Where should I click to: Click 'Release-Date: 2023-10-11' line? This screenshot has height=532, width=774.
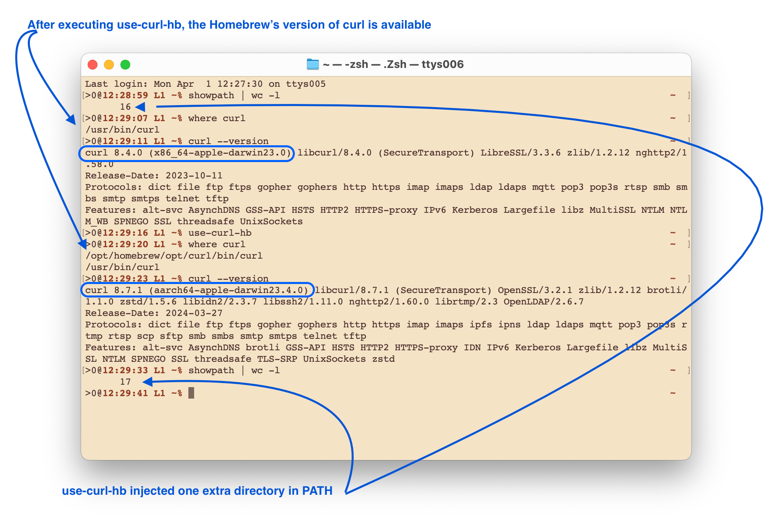pos(154,176)
